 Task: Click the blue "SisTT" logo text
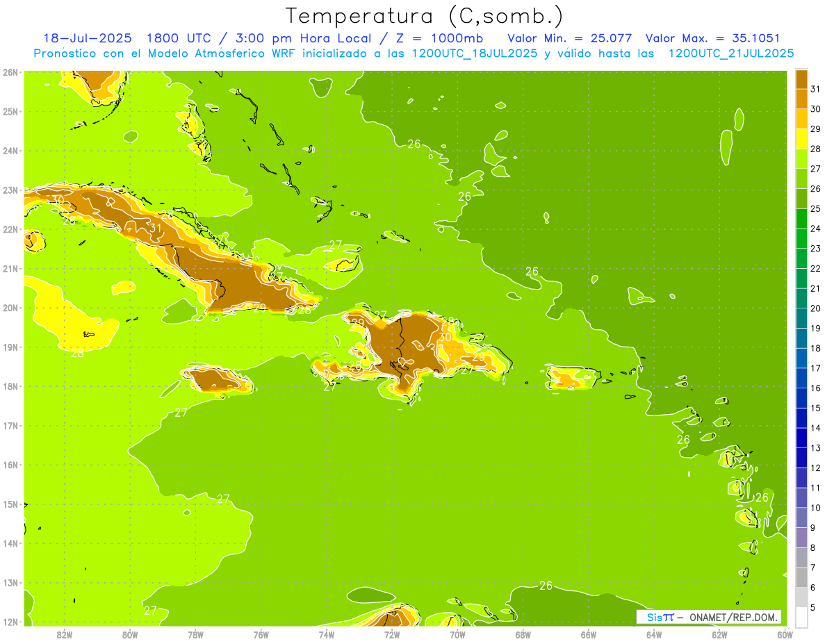(x=660, y=618)
